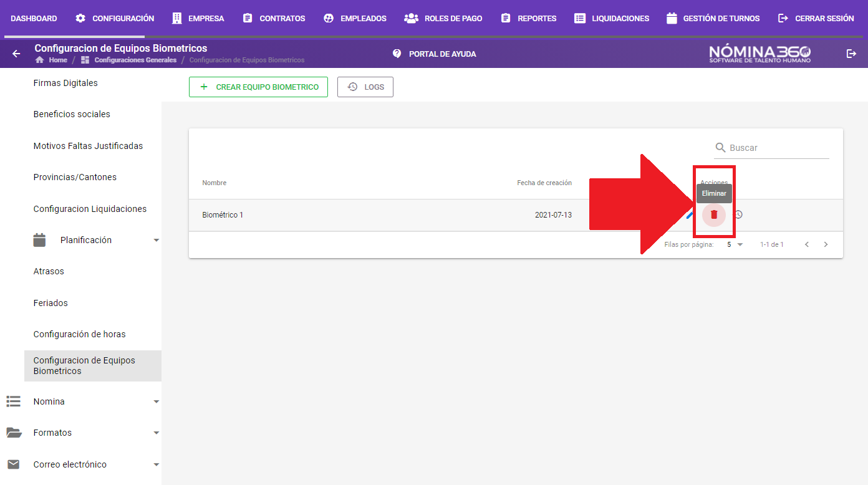Click Configuraciones Generales breadcrumb

135,60
